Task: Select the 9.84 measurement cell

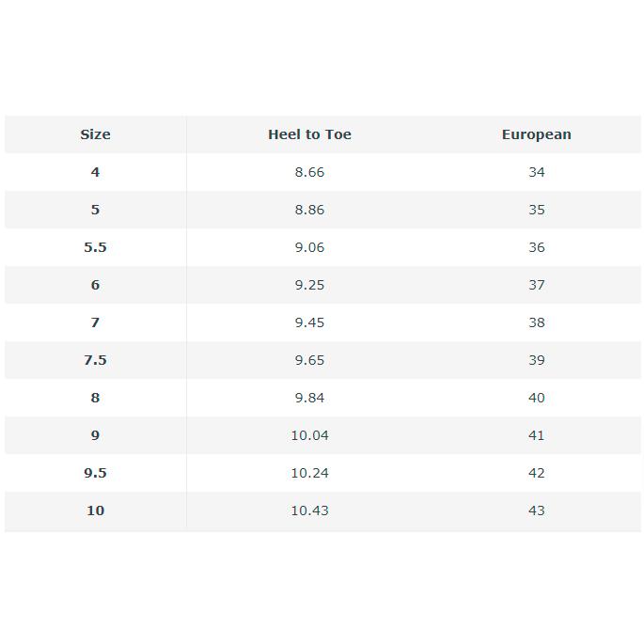Action: coord(309,398)
